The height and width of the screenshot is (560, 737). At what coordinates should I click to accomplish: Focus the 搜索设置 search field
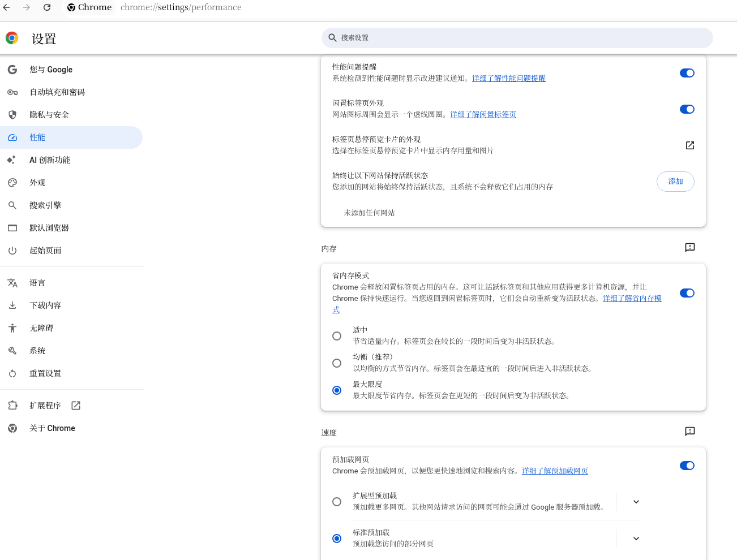(517, 38)
